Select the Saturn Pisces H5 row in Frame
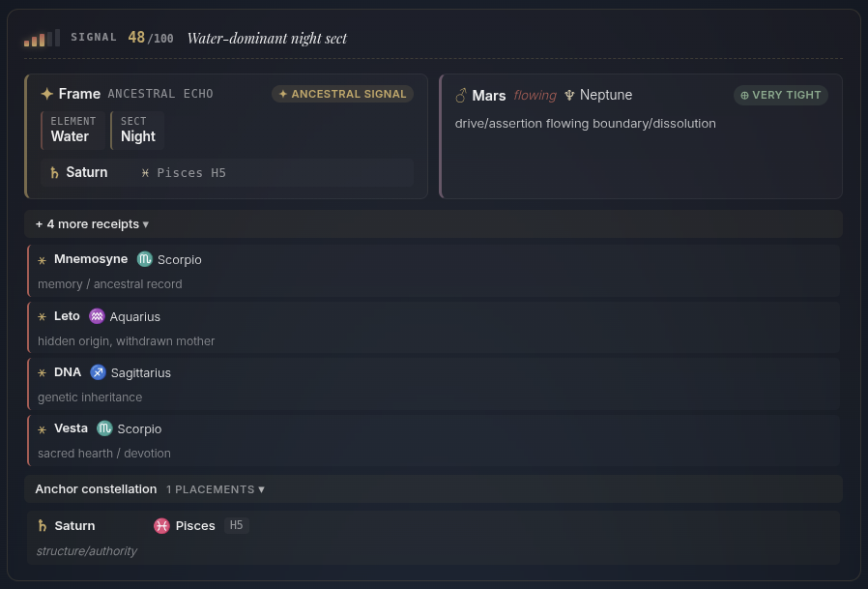 click(x=227, y=173)
